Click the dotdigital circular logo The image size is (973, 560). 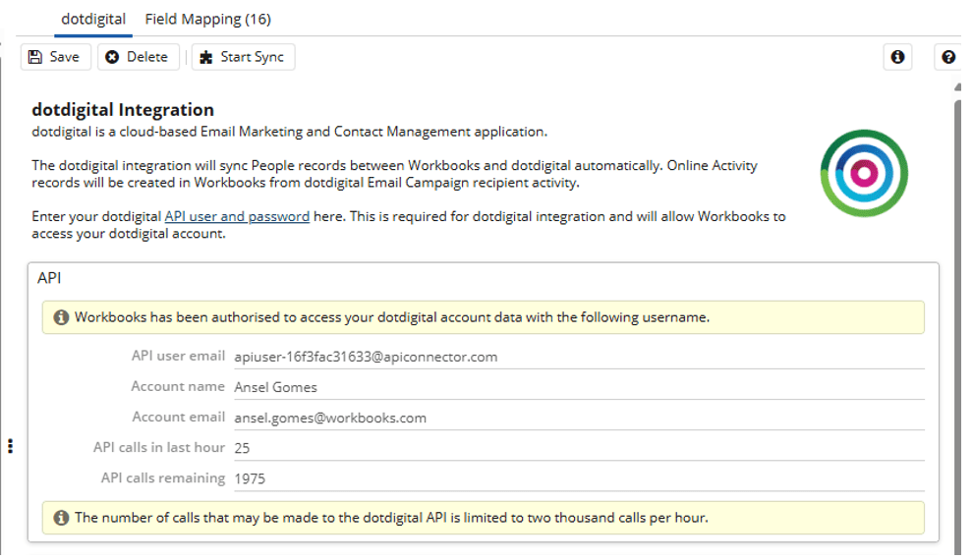coord(864,173)
